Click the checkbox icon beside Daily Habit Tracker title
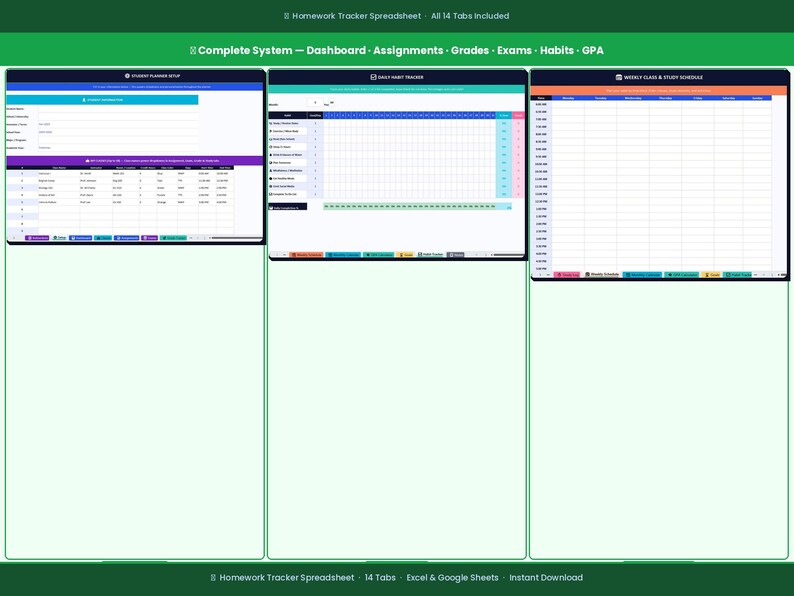The height and width of the screenshot is (596, 794). (x=373, y=77)
